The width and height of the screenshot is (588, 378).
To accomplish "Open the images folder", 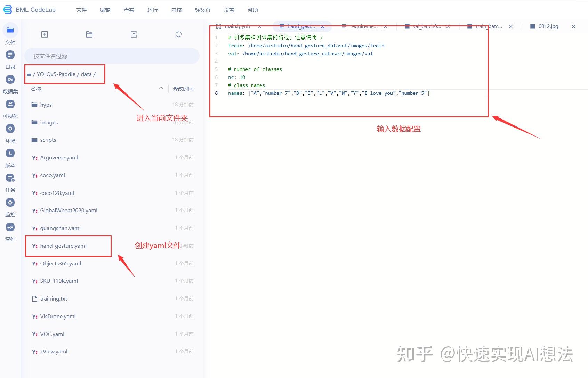I will pos(49,122).
